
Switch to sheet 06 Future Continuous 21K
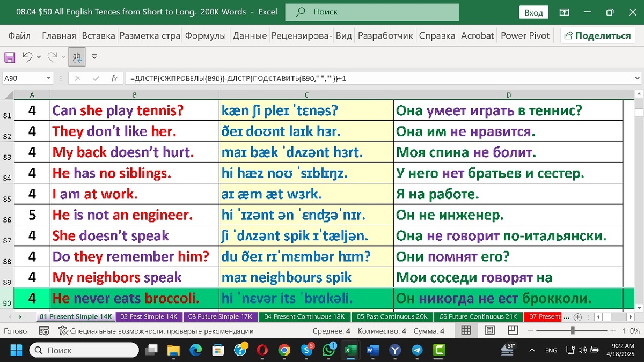pyautogui.click(x=478, y=316)
